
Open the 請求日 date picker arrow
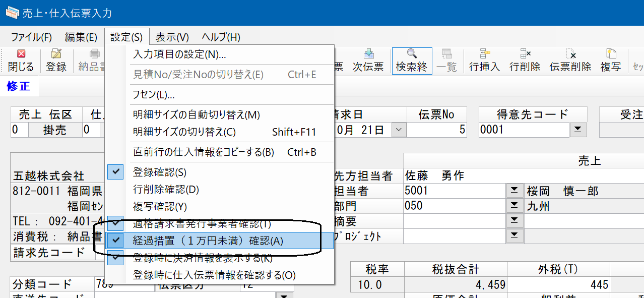click(x=399, y=130)
